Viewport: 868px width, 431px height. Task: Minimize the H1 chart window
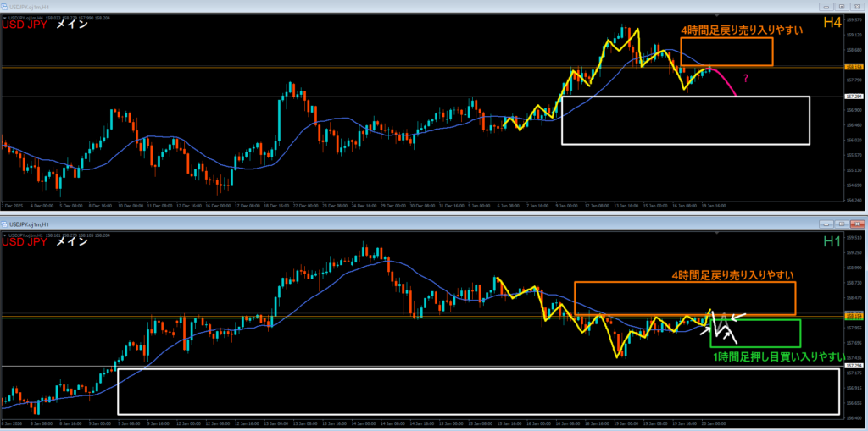pyautogui.click(x=827, y=224)
